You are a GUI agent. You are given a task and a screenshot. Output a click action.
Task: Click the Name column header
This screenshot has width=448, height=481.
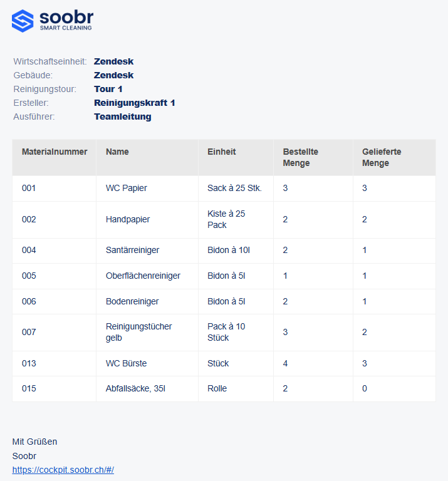(x=117, y=152)
